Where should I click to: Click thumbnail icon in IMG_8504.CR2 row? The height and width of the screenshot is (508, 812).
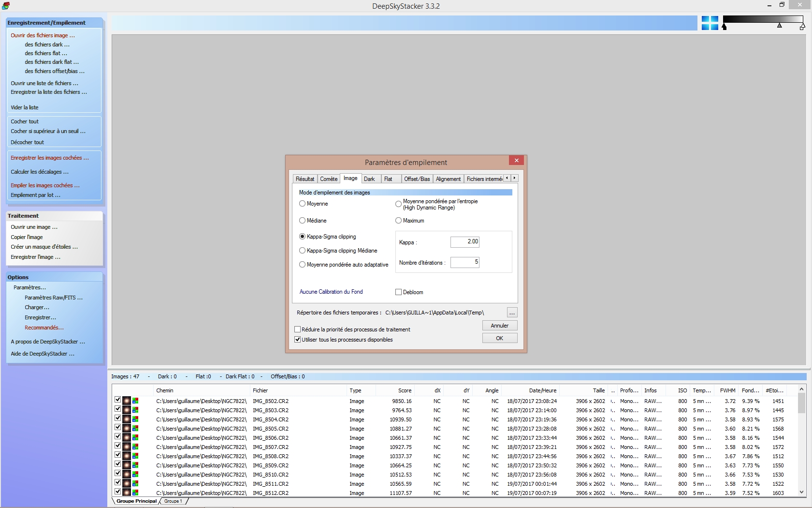click(127, 419)
